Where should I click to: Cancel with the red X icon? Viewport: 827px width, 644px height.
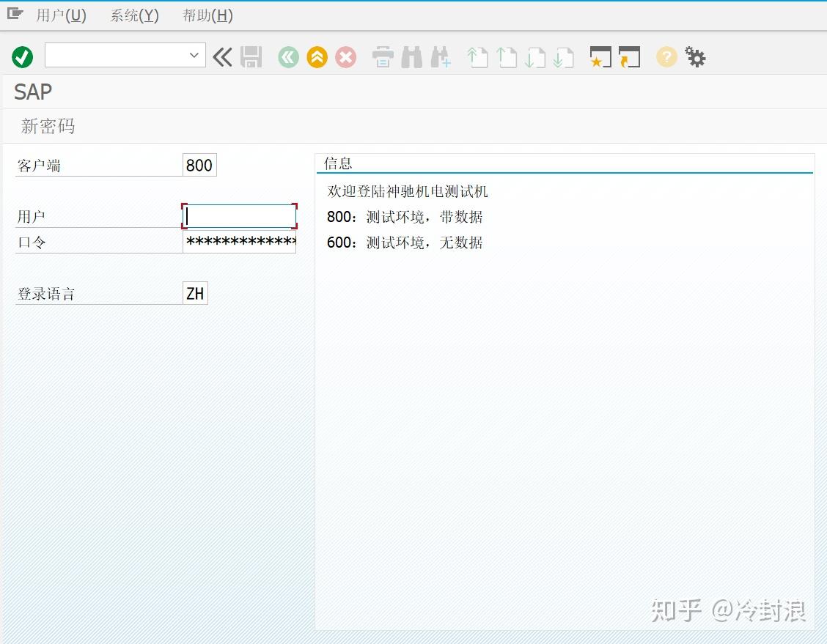(x=345, y=56)
